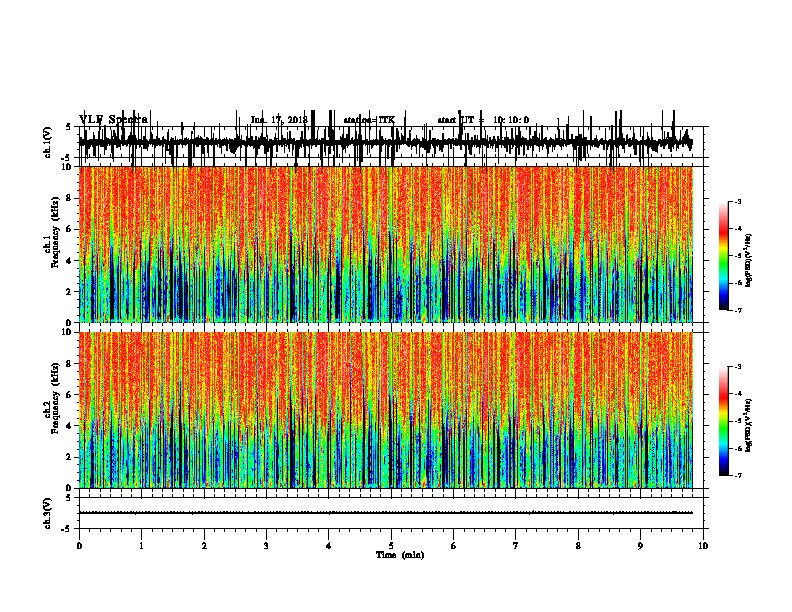Viewport: 792px width, 612px height.
Task: Click the "8" kHz tick of ch.1 spectrogram
Action: click(70, 198)
